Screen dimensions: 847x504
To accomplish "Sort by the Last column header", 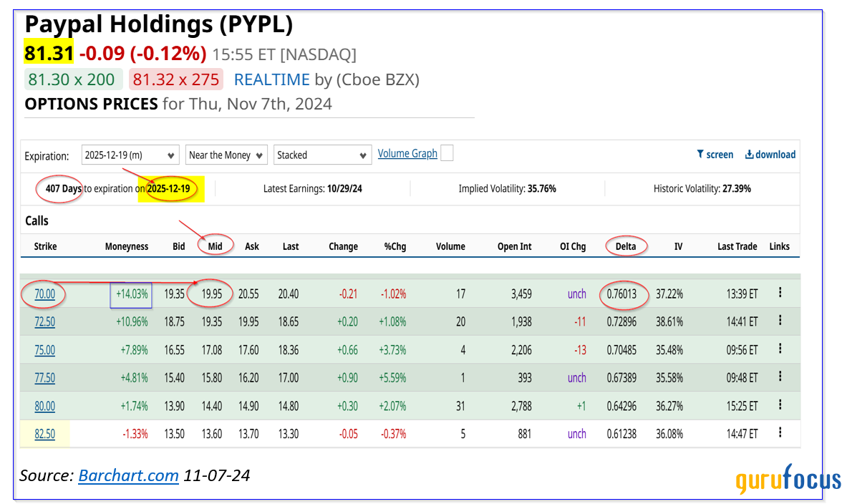I will tap(291, 246).
